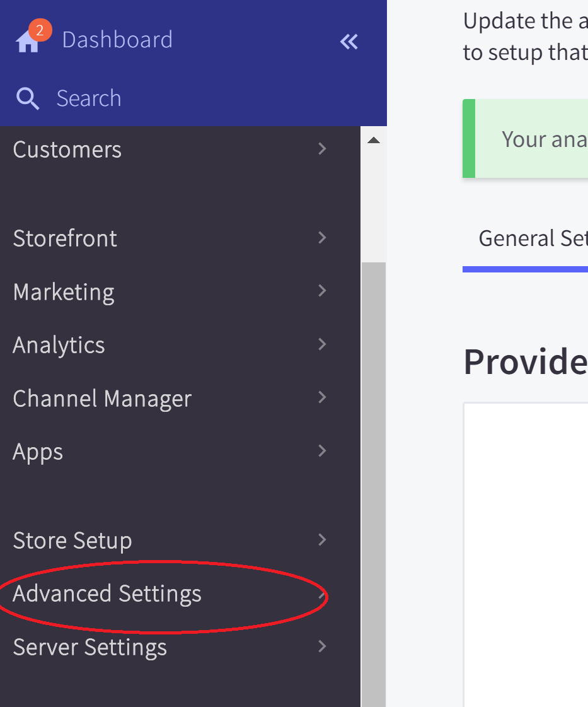Click the Search magnifier icon

click(28, 99)
